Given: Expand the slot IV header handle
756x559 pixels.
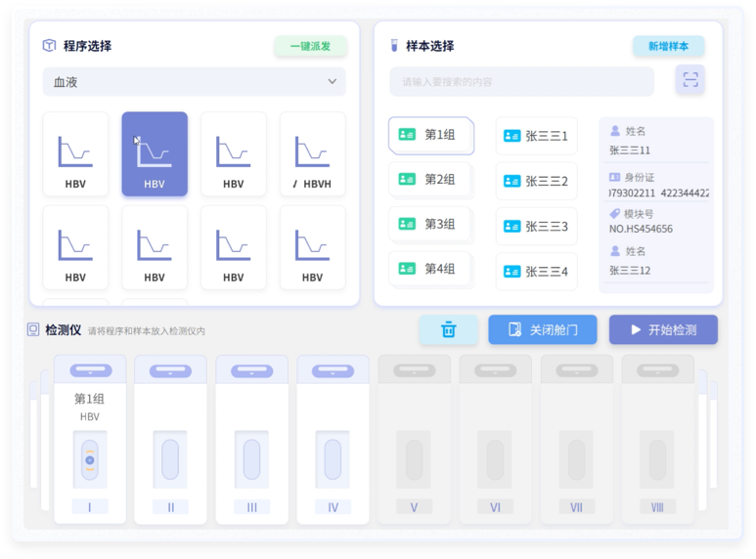Looking at the screenshot, I should (333, 371).
